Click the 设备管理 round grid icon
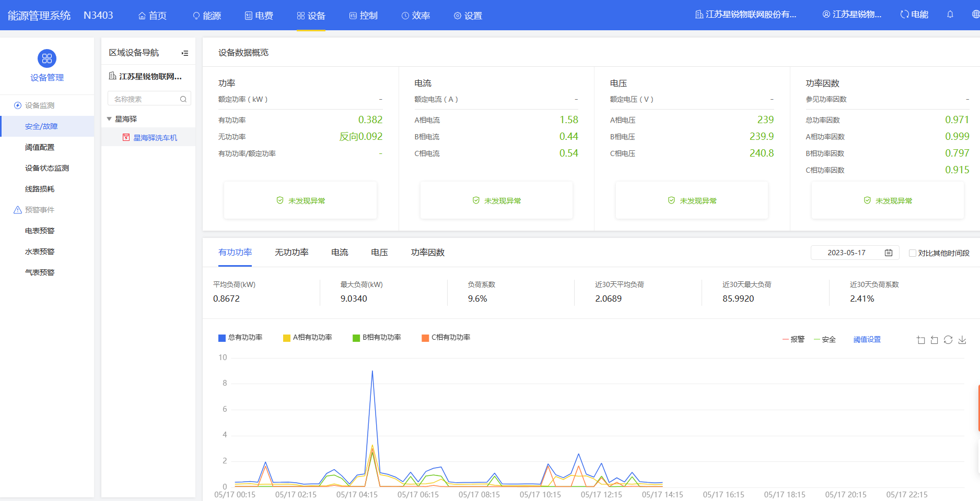 (x=47, y=58)
